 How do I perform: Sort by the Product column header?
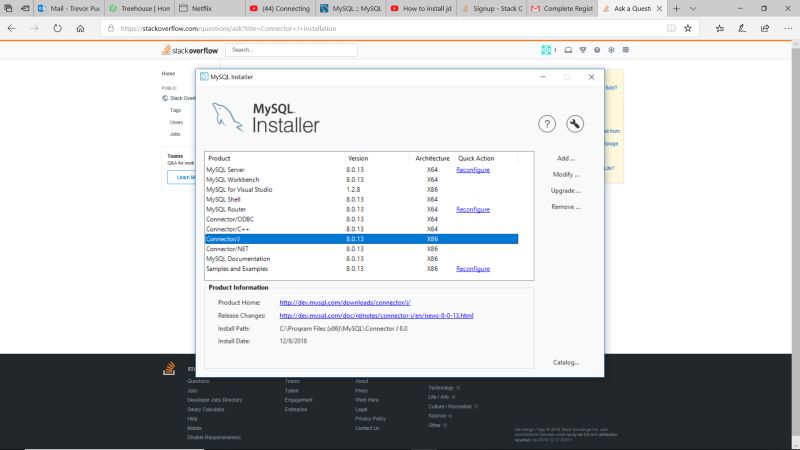[x=274, y=159]
